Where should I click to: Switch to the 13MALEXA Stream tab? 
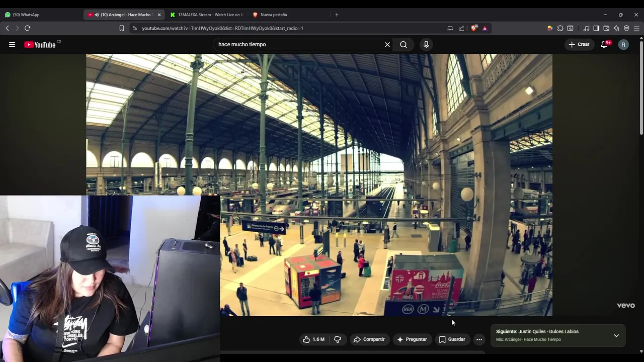pos(206,15)
